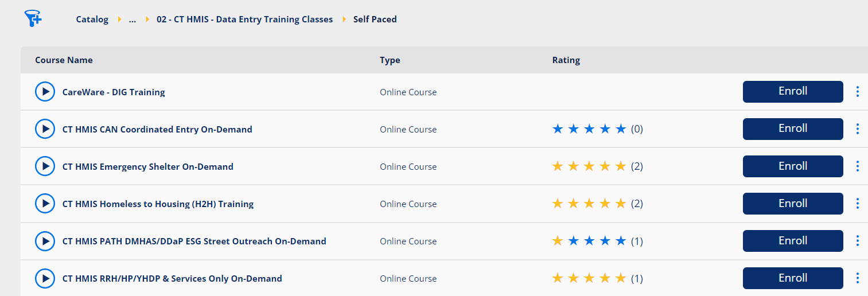Open 02 - CT HMIS Data Entry Training breadcrumb

pos(244,20)
